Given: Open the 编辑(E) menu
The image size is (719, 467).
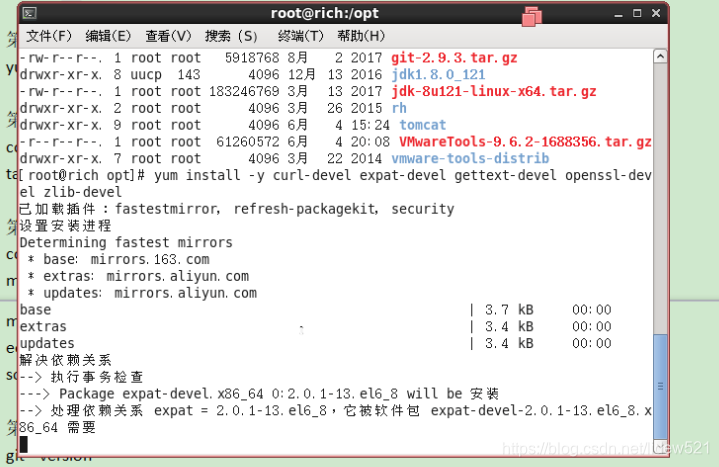Looking at the screenshot, I should [x=108, y=36].
